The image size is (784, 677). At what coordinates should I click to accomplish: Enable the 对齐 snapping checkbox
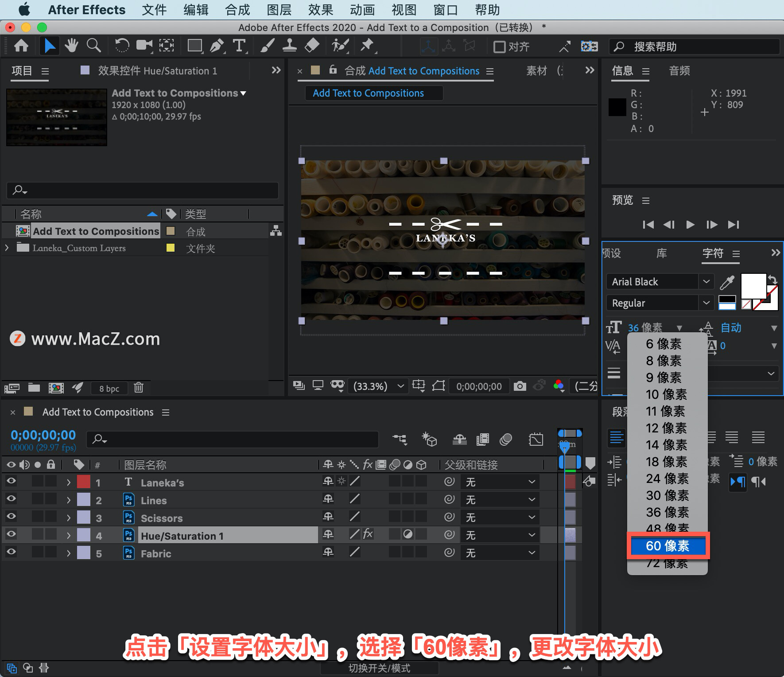pos(499,47)
